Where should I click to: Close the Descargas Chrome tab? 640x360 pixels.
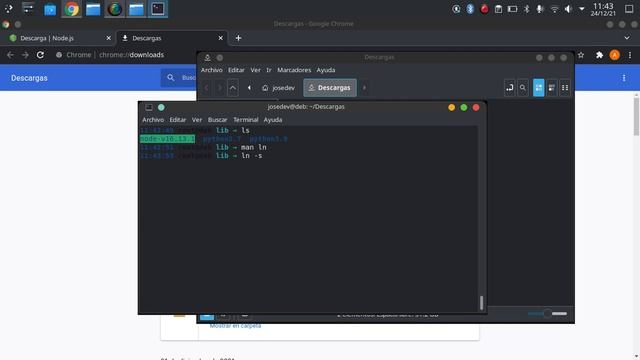click(x=220, y=38)
